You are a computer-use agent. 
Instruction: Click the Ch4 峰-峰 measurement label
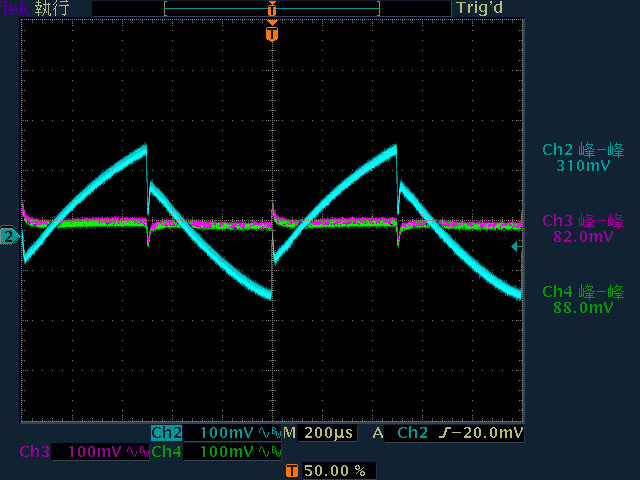coord(583,292)
